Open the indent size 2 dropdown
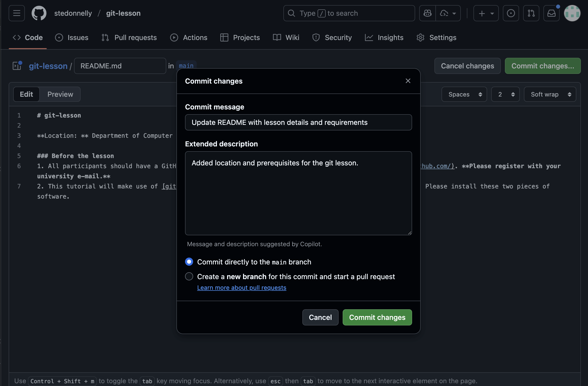 pos(505,94)
